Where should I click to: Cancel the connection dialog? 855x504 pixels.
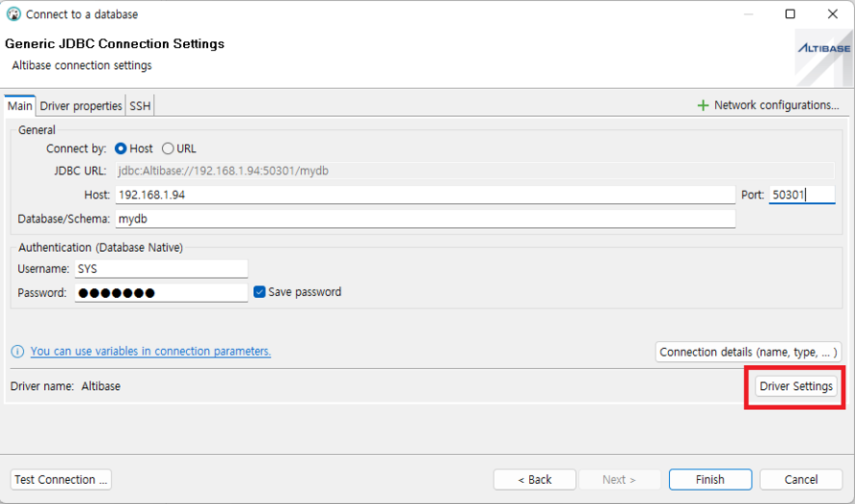click(800, 479)
